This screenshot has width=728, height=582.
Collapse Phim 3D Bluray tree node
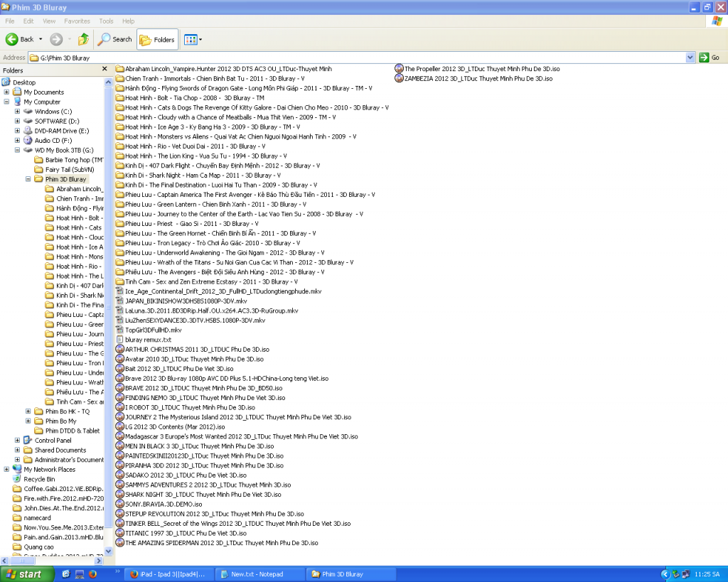28,179
